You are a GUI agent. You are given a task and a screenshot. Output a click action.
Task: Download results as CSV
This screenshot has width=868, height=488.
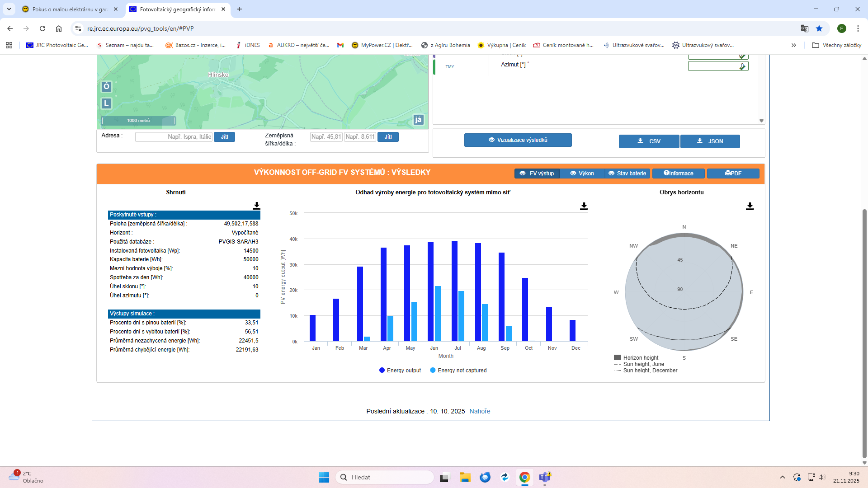(649, 141)
